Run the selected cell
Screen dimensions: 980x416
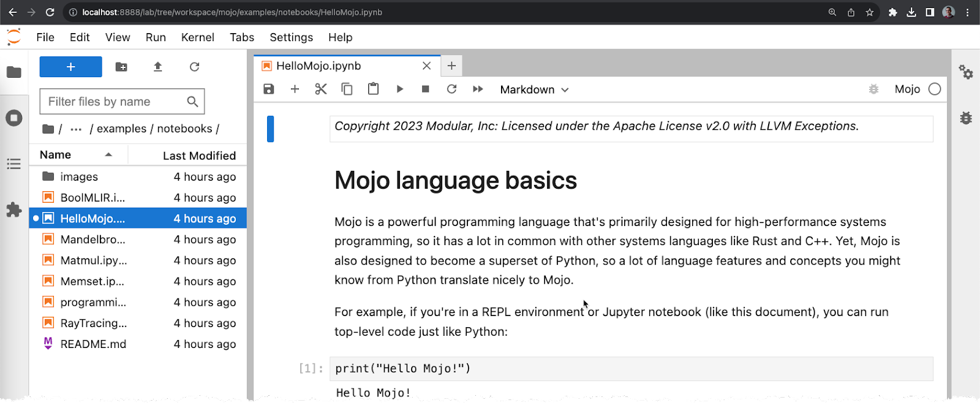tap(399, 89)
